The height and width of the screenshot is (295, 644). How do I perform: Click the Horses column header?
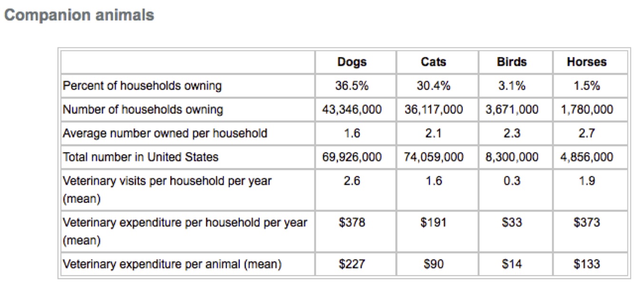[586, 62]
